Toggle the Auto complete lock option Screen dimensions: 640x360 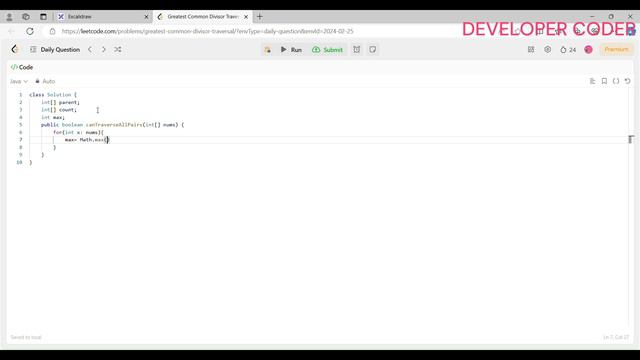(x=45, y=81)
